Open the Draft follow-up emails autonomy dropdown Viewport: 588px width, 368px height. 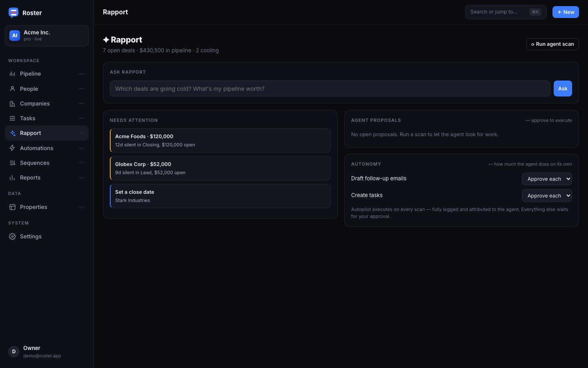(x=547, y=179)
